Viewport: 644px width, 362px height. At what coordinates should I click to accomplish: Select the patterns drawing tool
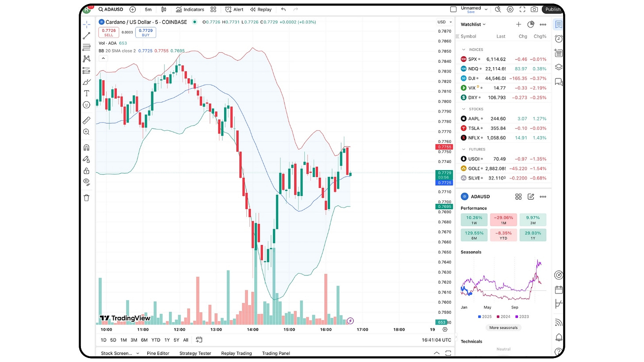pos(87,59)
